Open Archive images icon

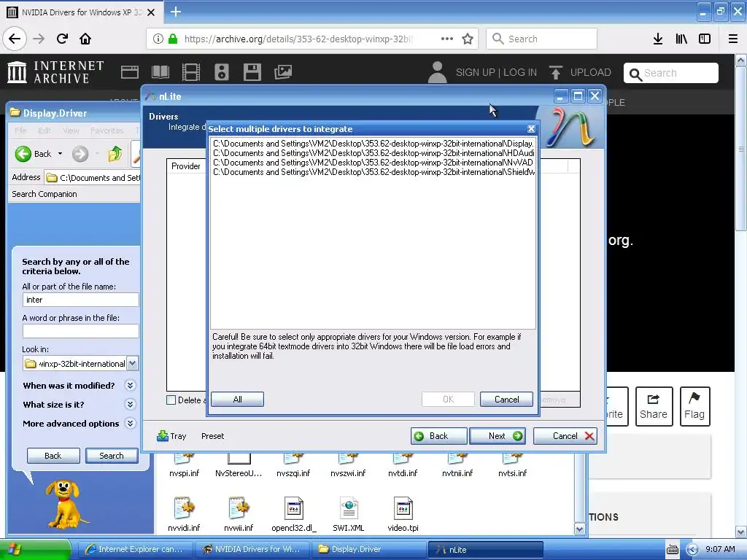tap(283, 72)
